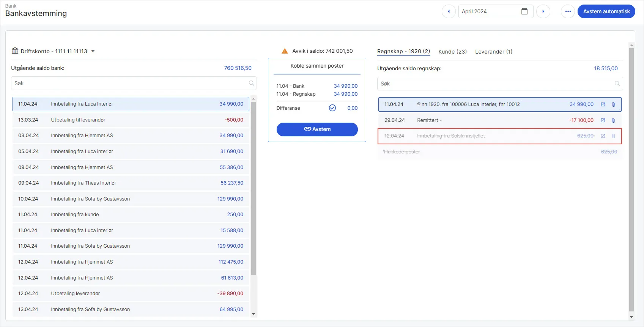Open the calendar date picker icon
Viewport: 644px width, 327px height.
pyautogui.click(x=524, y=11)
